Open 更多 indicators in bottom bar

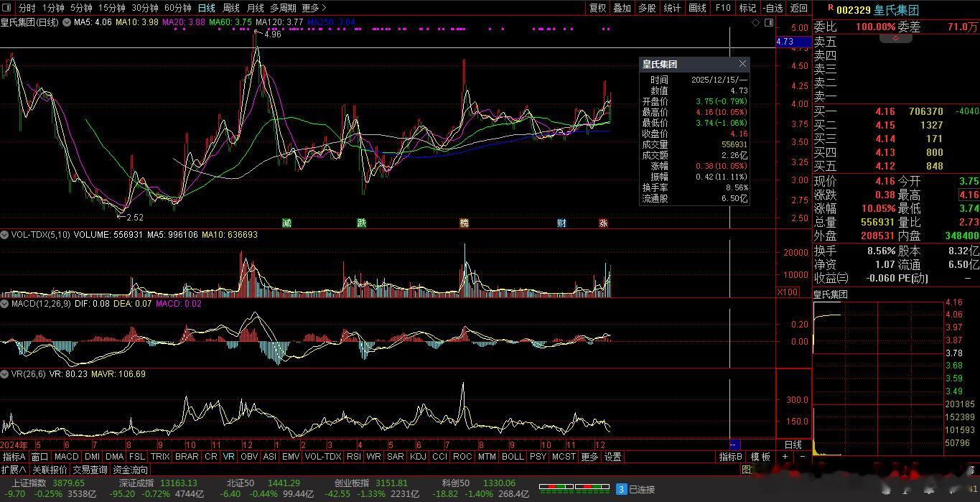[589, 457]
